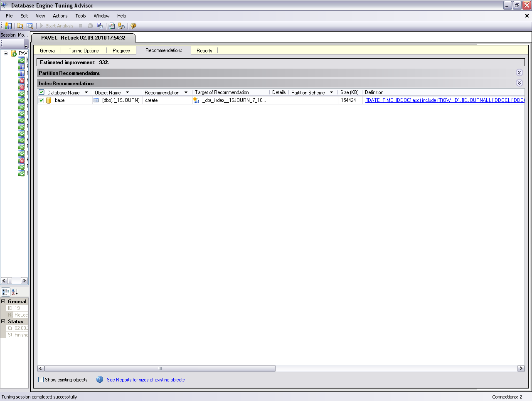Switch to the Reports tab
The image size is (532, 401).
(x=204, y=51)
